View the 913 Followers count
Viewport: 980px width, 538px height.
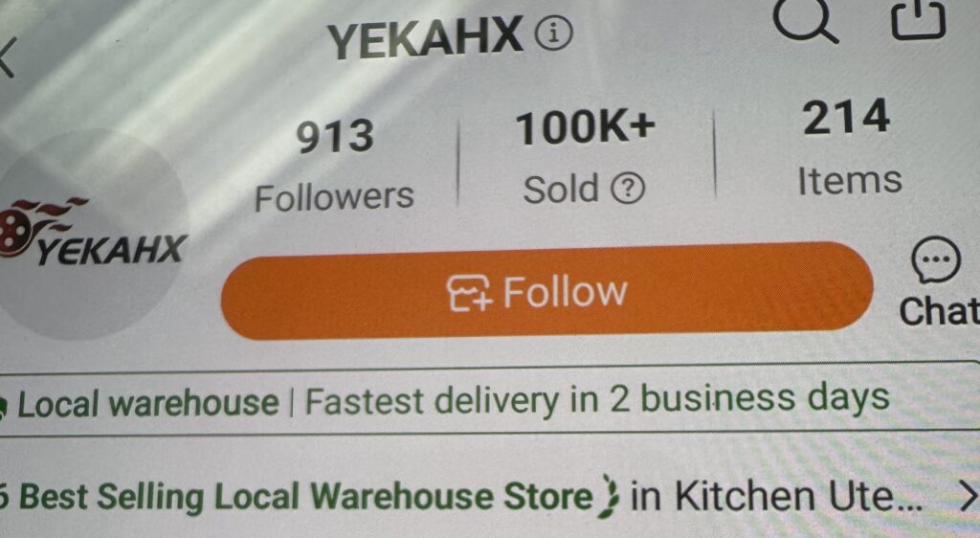point(334,166)
